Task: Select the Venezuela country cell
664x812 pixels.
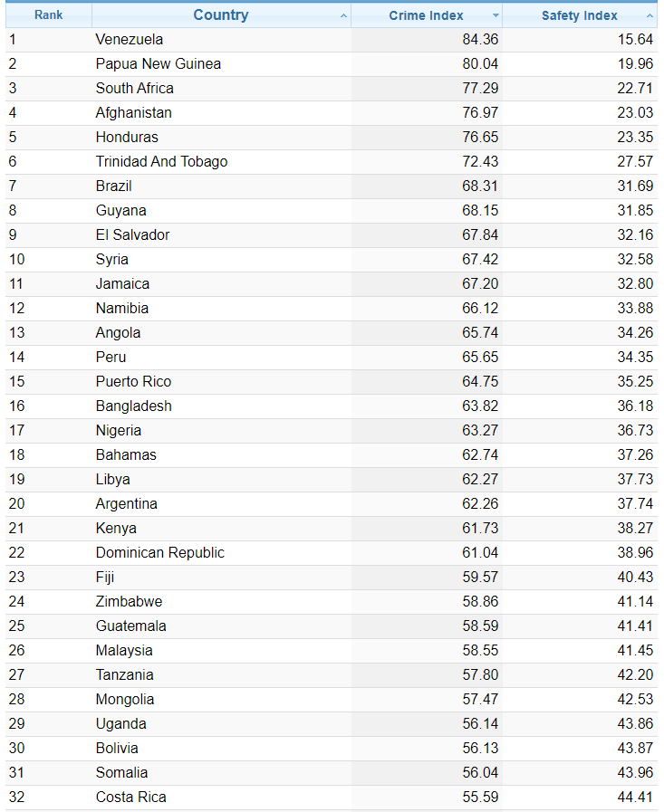Action: point(130,40)
